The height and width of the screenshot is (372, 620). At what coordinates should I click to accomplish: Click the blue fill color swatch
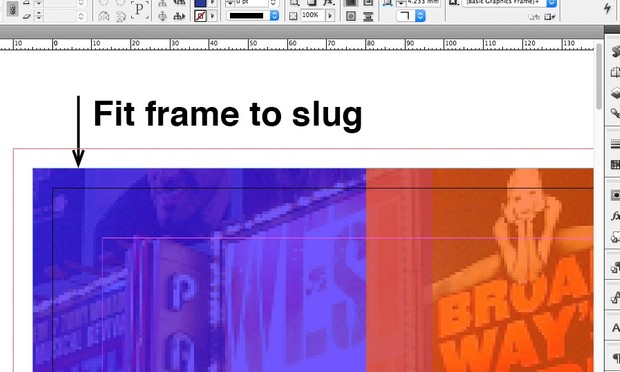pyautogui.click(x=200, y=3)
